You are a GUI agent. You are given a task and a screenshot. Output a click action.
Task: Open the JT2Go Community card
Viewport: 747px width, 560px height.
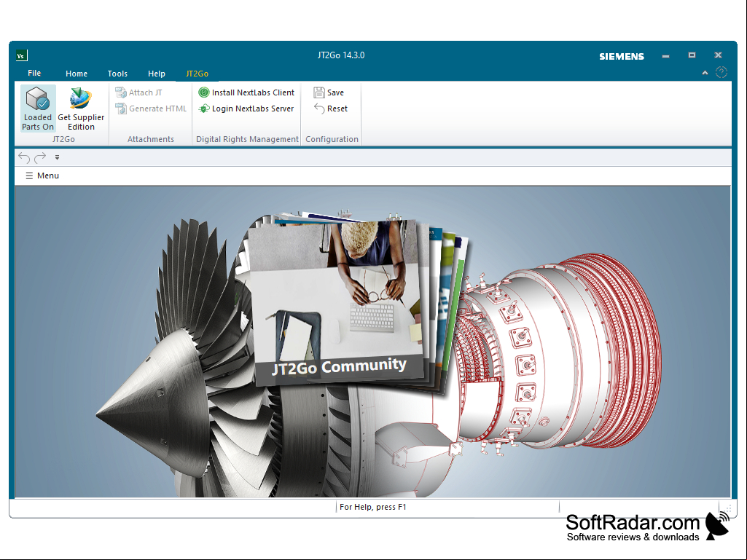(x=338, y=302)
